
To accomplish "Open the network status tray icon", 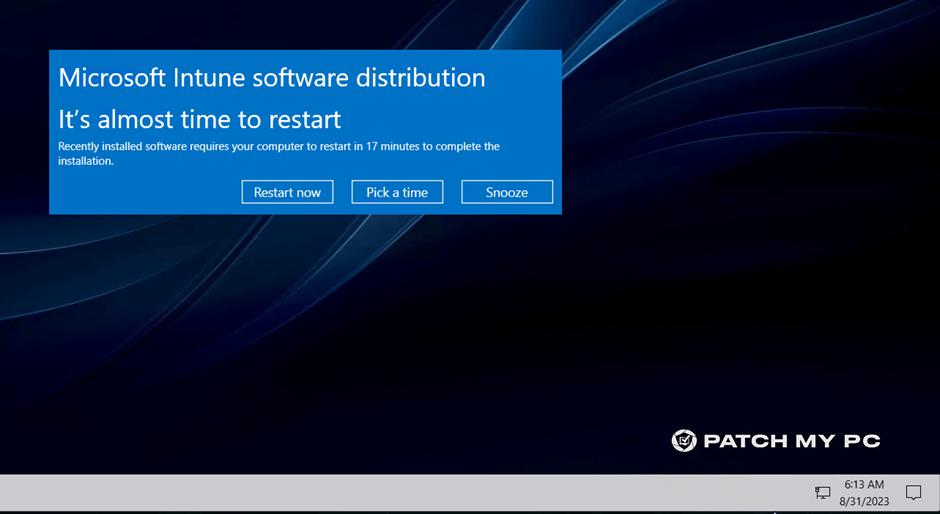I will click(x=822, y=493).
